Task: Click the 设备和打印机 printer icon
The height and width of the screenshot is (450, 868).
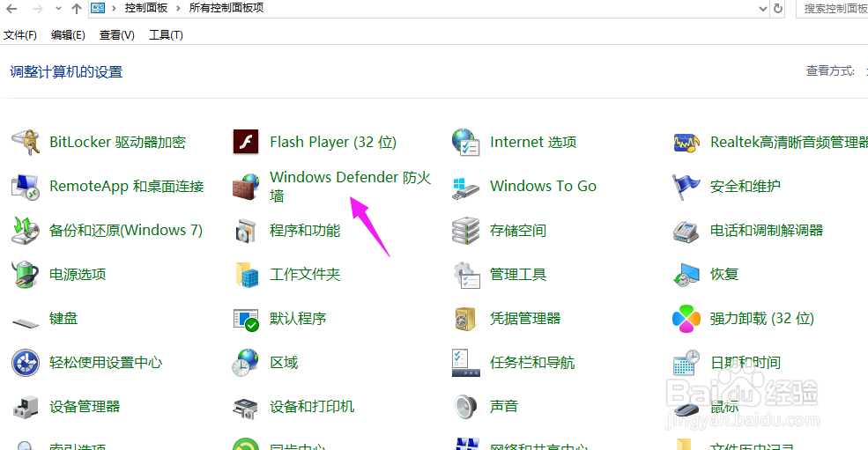Action: 246,408
